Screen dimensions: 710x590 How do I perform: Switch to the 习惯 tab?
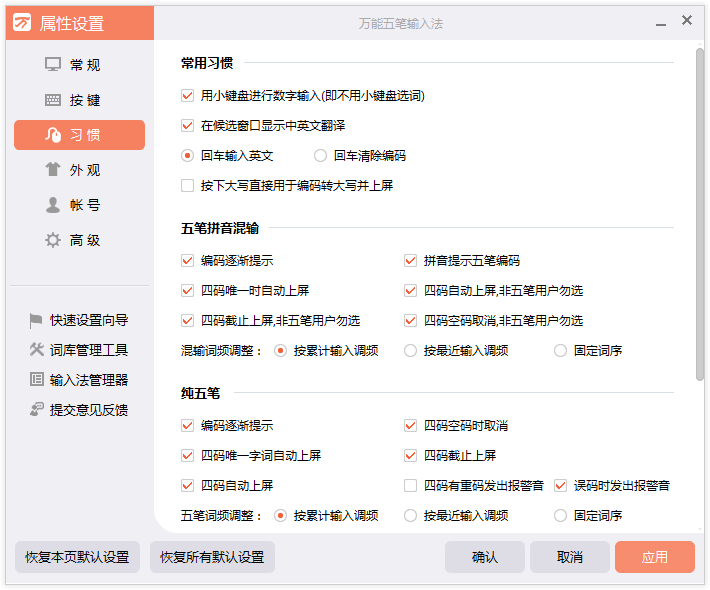click(79, 135)
